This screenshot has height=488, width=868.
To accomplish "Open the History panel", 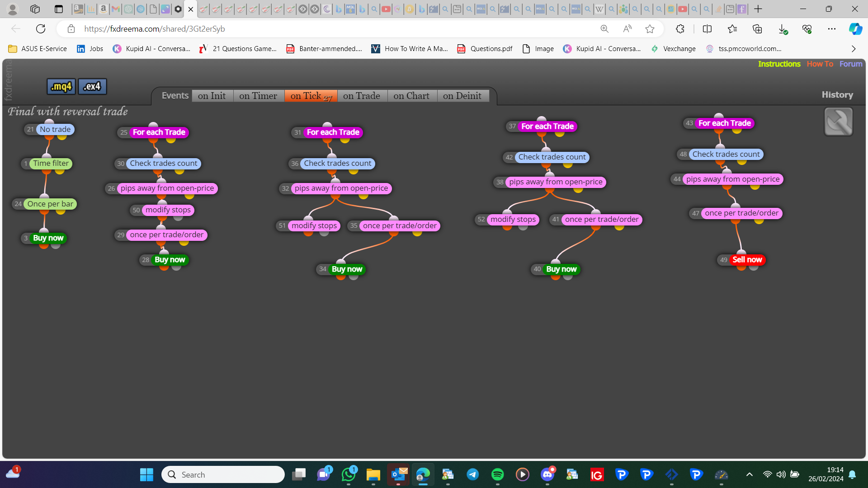I will pyautogui.click(x=837, y=95).
